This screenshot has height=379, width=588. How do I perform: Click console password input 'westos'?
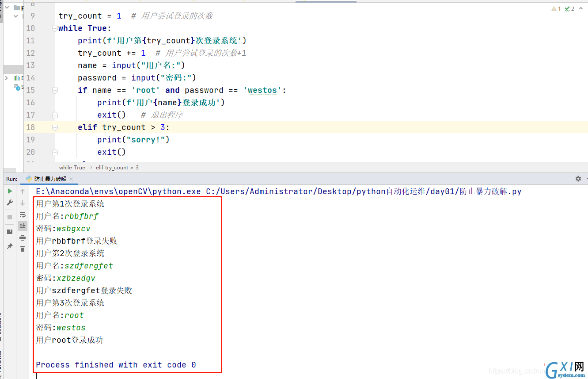tap(71, 328)
